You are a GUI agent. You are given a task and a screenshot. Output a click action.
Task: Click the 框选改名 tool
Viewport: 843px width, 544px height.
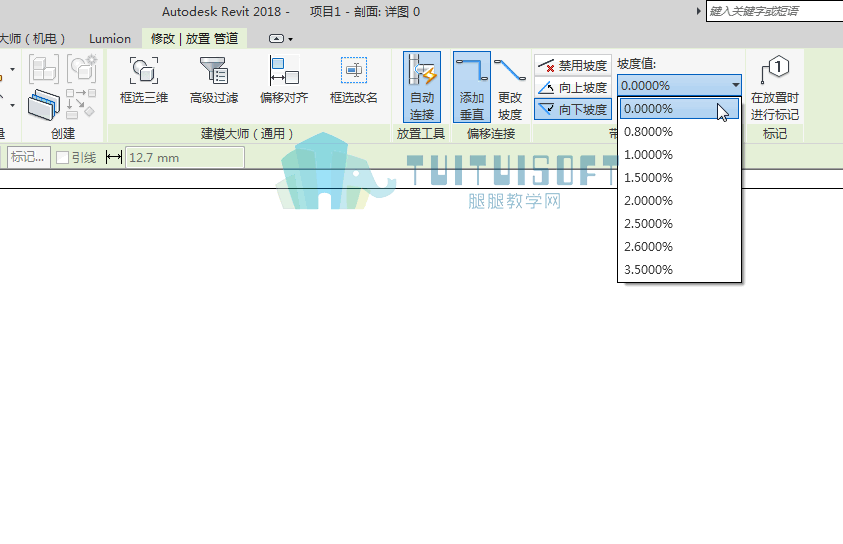[x=353, y=80]
